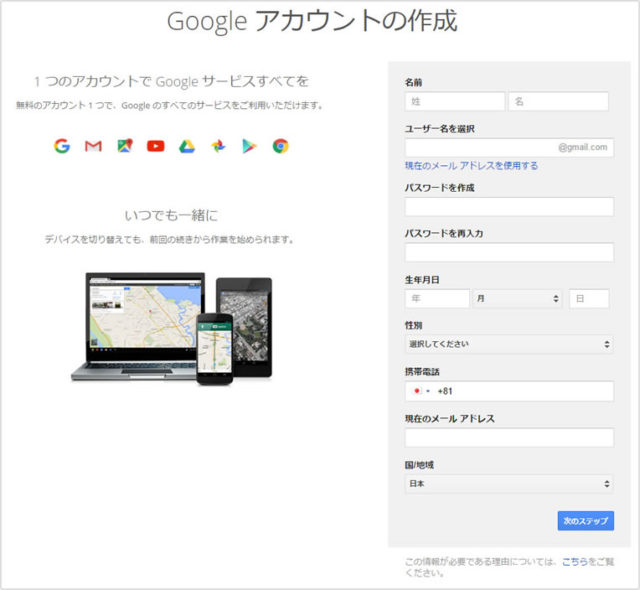The width and height of the screenshot is (640, 590).
Task: Click the パスワードを作成 password field
Action: coord(509,206)
